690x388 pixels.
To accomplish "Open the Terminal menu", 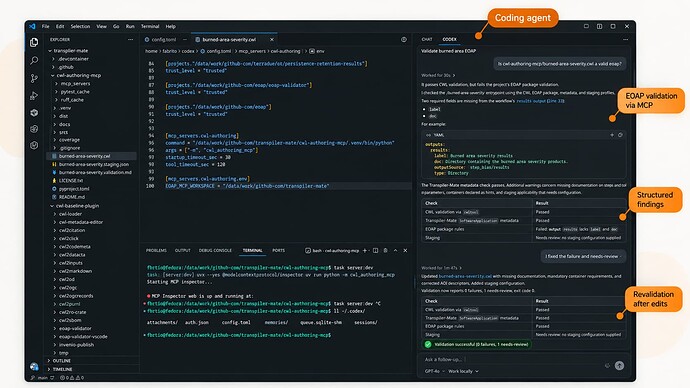I will click(x=150, y=26).
